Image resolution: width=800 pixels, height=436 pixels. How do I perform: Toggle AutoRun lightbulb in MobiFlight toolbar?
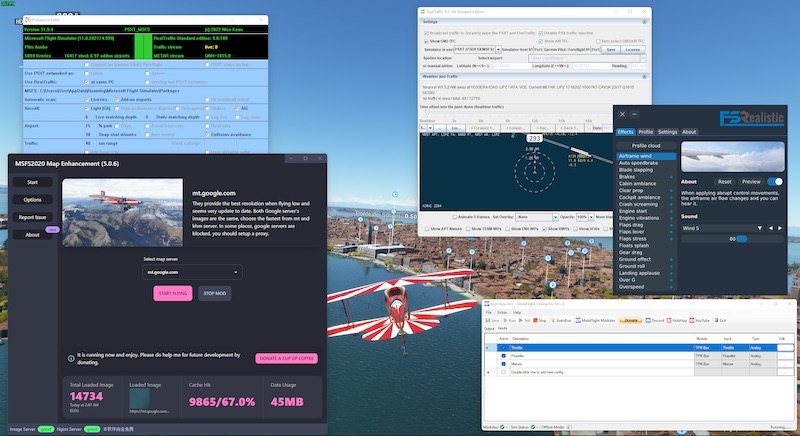click(x=553, y=320)
